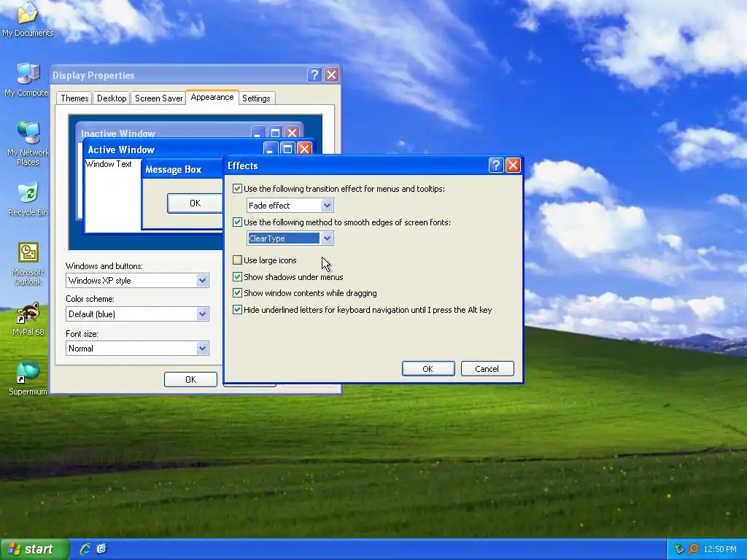Image resolution: width=747 pixels, height=560 pixels.
Task: Open the Recycle Bin icon
Action: pyautogui.click(x=28, y=199)
